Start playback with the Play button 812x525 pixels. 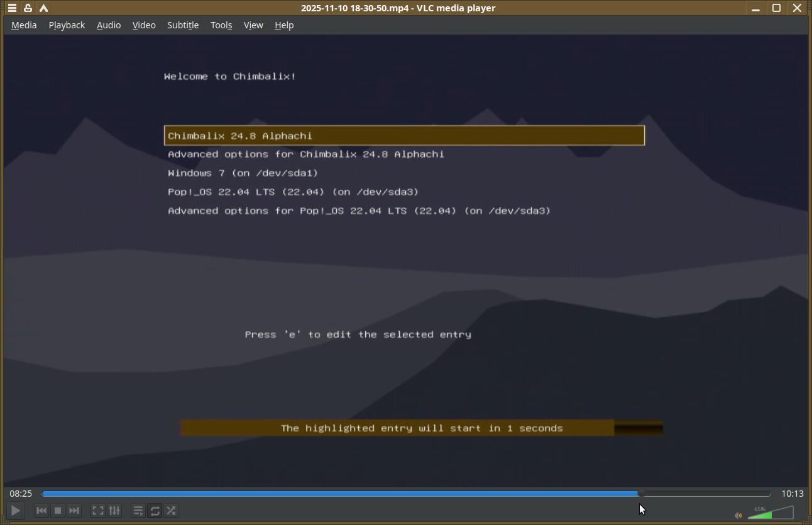(x=15, y=511)
